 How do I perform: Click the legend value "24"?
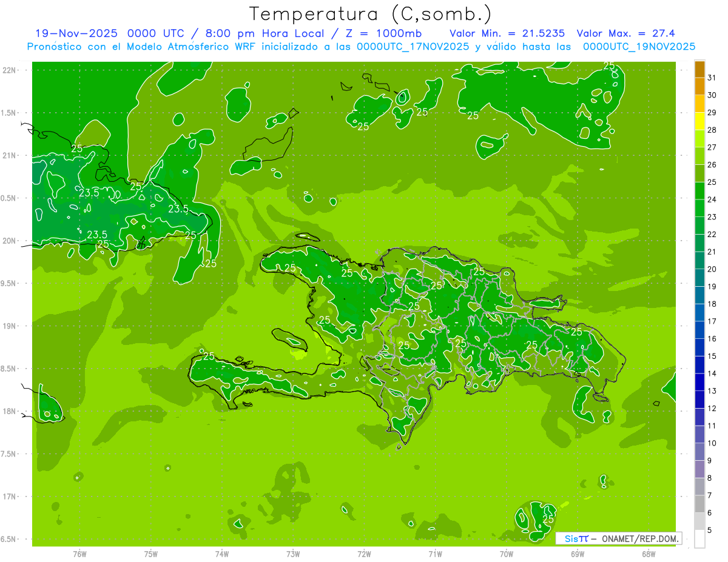coord(712,199)
